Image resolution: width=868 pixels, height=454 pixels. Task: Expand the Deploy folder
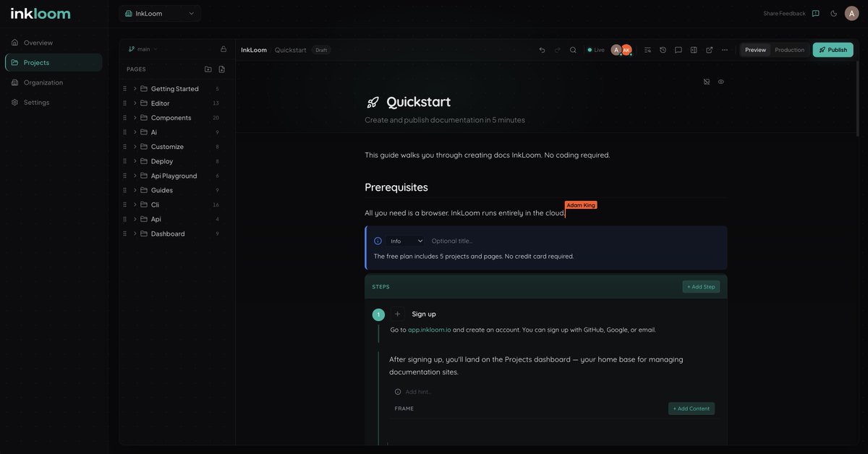pos(135,161)
